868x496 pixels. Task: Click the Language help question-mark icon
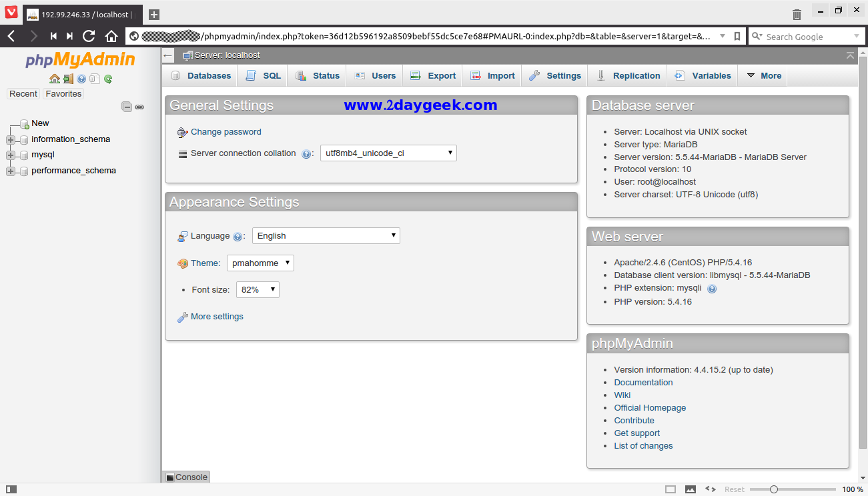[x=238, y=237]
